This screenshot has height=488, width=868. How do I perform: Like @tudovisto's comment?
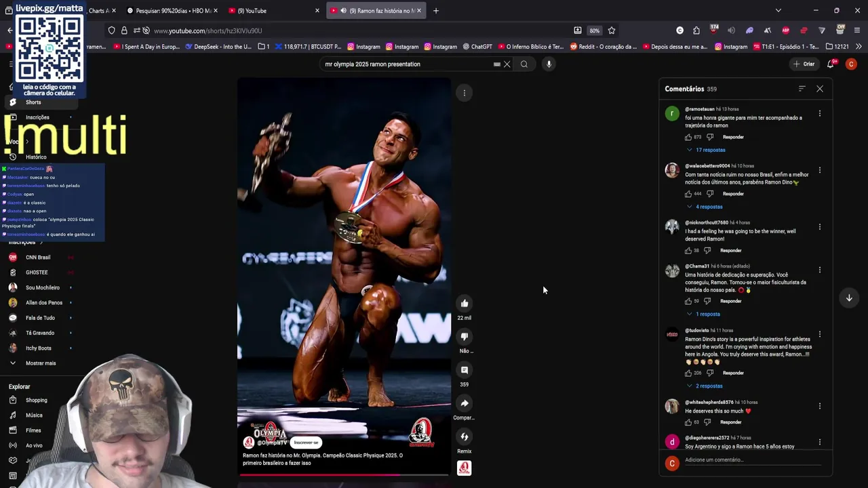point(689,373)
